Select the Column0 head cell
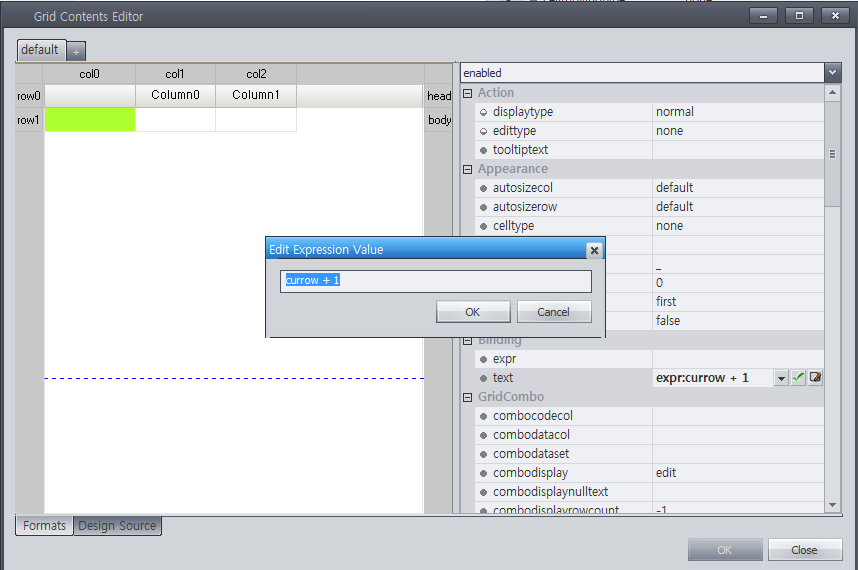858x570 pixels. [175, 95]
